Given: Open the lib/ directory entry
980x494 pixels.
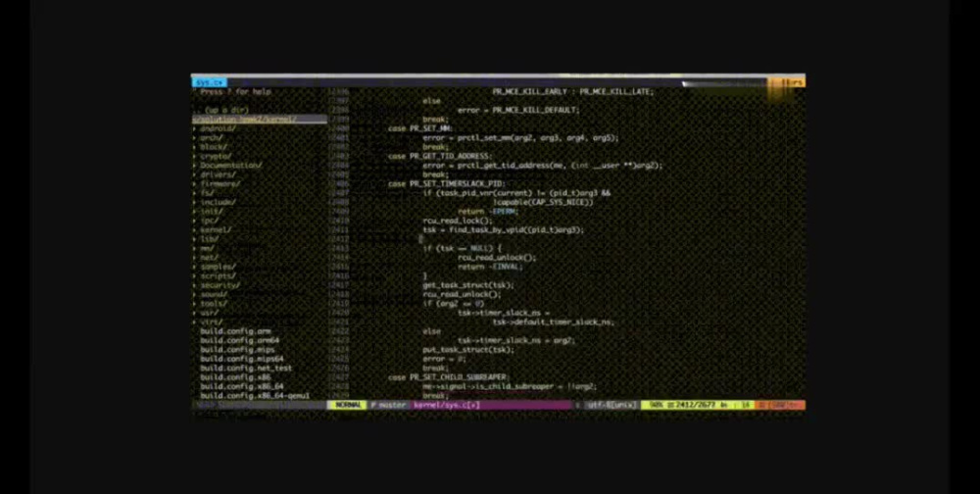Looking at the screenshot, I should pos(209,239).
